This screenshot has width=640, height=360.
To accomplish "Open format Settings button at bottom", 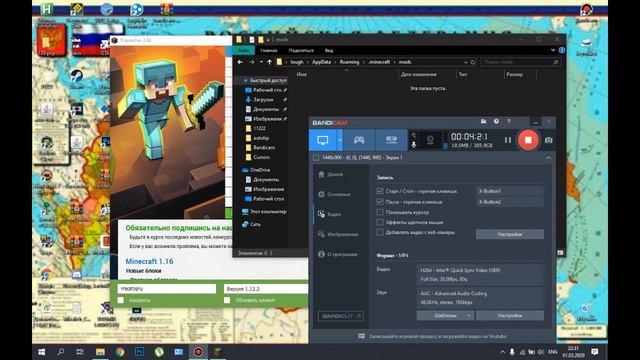I will coord(509,316).
